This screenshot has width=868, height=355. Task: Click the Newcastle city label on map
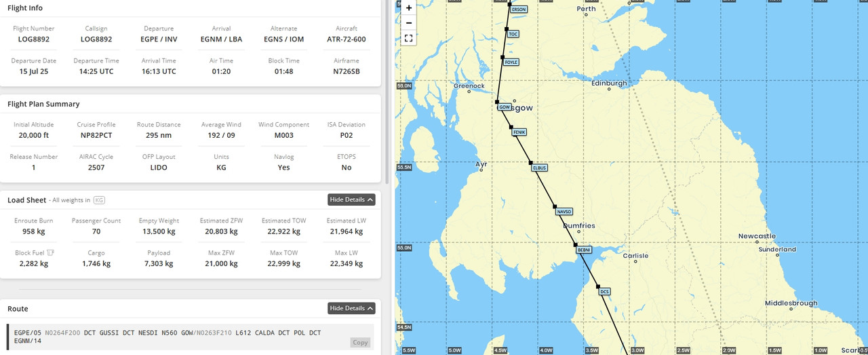[757, 236]
